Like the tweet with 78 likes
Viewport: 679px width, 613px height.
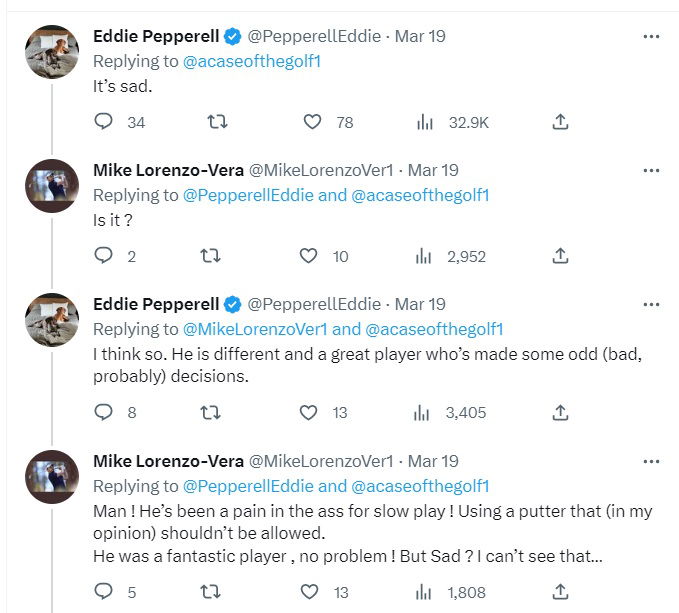313,122
